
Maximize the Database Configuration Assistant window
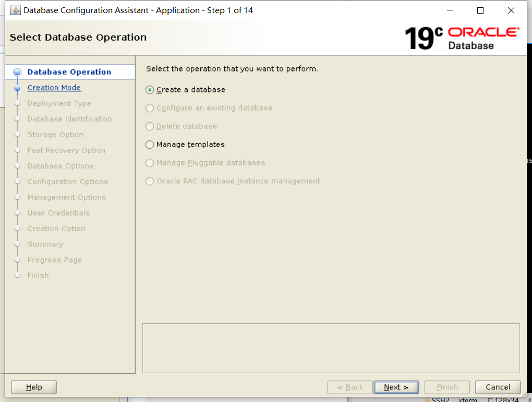click(480, 10)
